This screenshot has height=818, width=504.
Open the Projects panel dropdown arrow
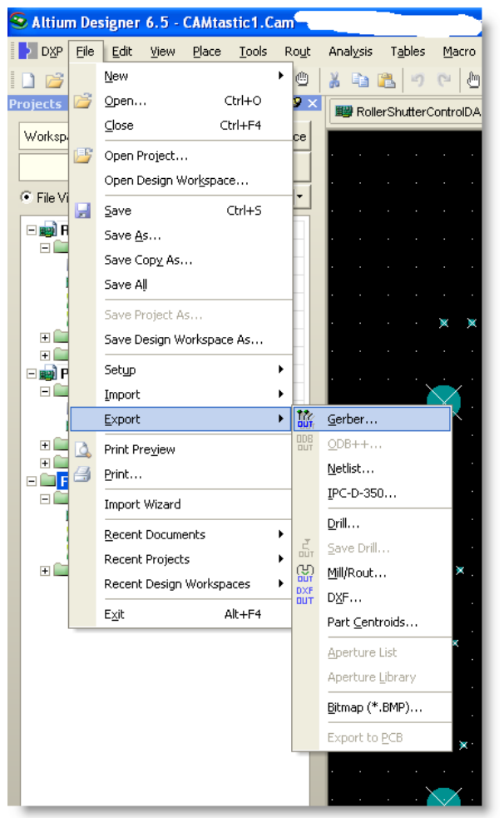coord(300,197)
